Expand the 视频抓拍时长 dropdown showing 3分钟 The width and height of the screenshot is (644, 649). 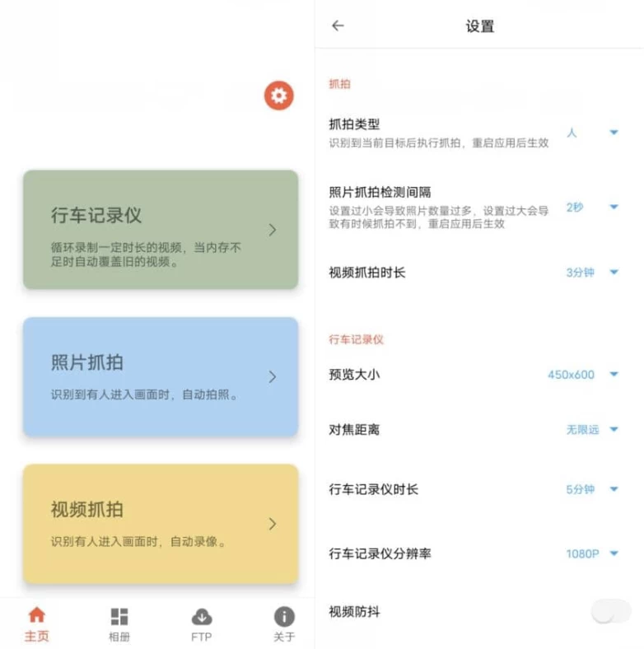614,273
